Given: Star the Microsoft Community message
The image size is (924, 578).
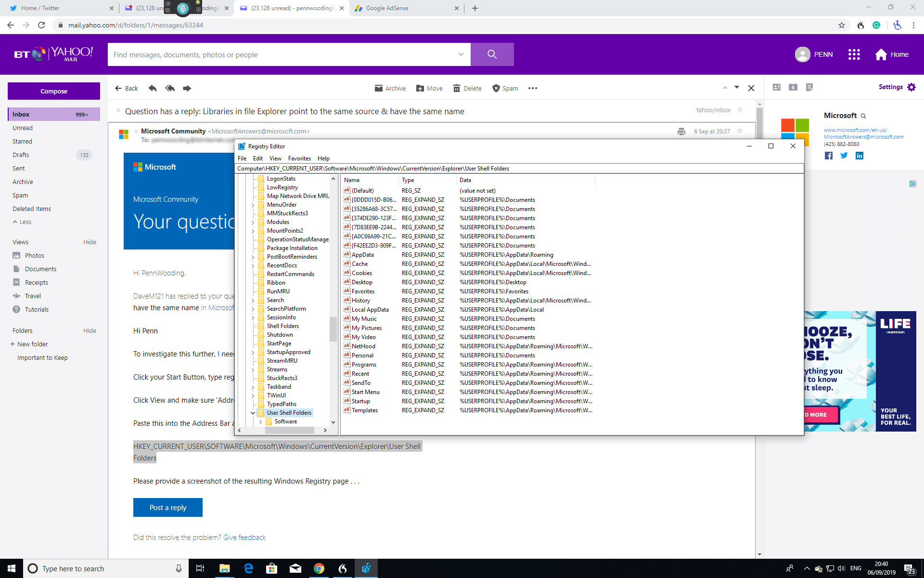Looking at the screenshot, I should tap(740, 131).
